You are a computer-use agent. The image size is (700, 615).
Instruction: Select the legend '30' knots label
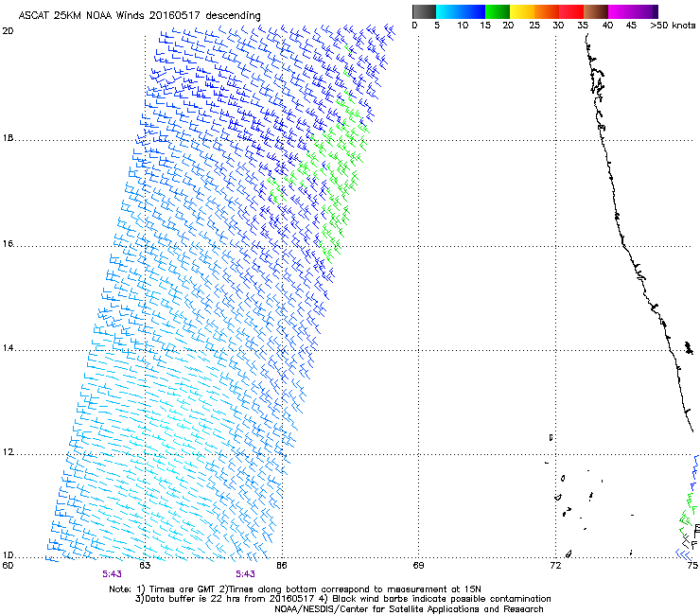pos(558,26)
